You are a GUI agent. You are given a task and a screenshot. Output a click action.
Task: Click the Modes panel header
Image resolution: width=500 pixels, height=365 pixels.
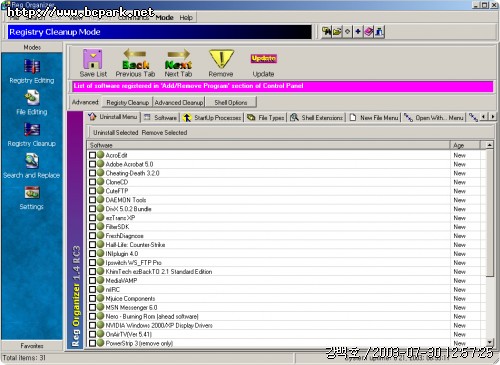click(x=32, y=47)
